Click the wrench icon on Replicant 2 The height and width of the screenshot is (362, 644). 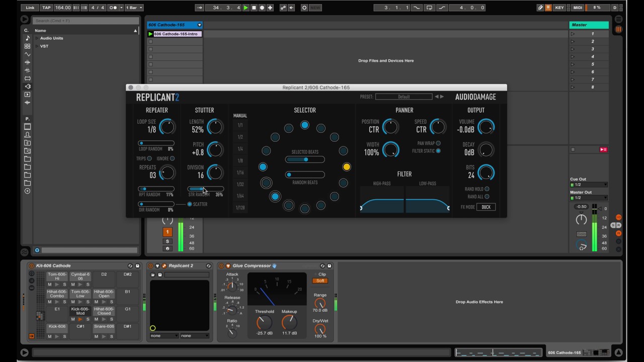click(x=165, y=265)
